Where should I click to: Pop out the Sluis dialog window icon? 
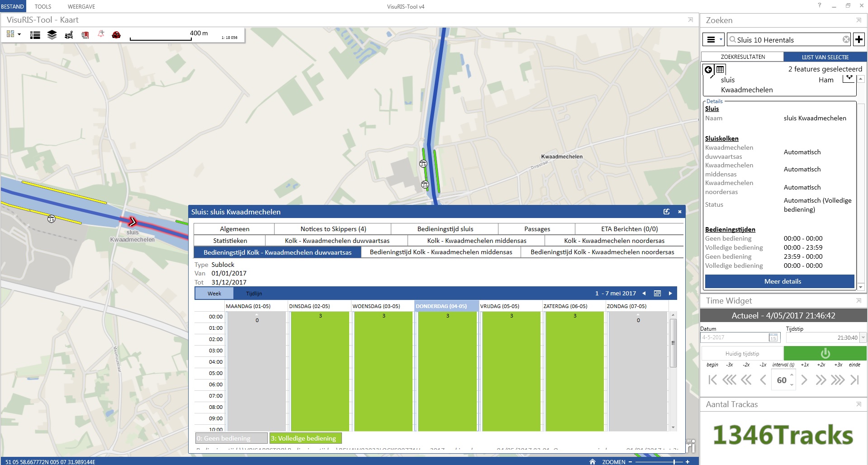click(666, 212)
